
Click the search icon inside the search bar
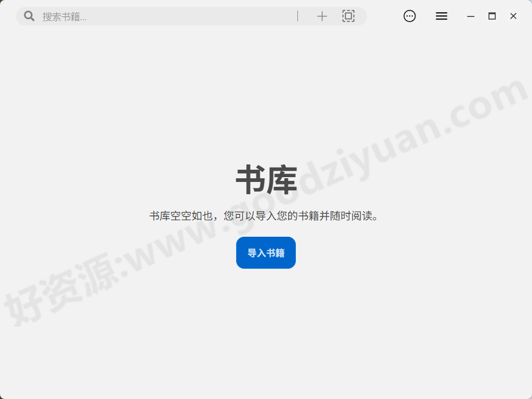coord(29,16)
